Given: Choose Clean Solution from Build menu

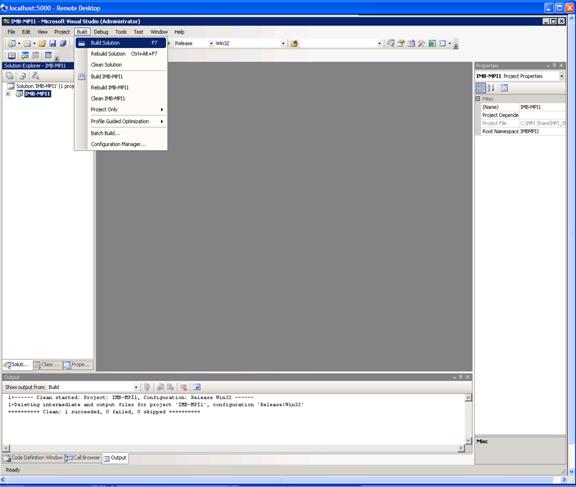Looking at the screenshot, I should pyautogui.click(x=121, y=65).
